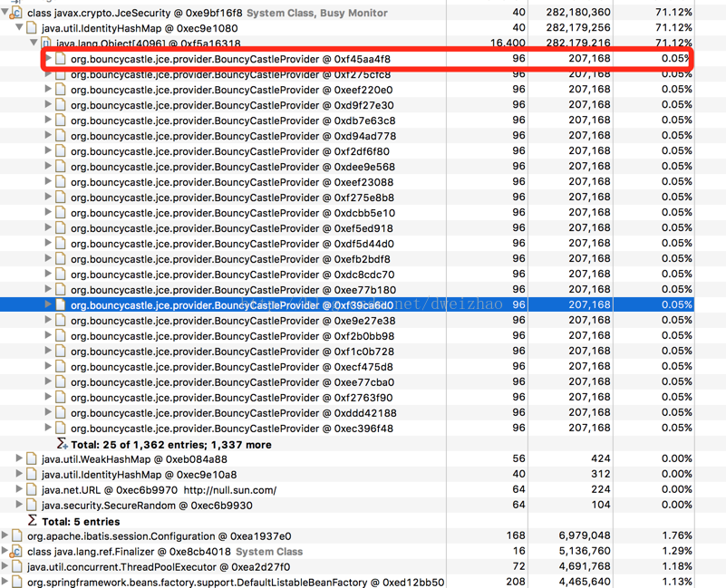Image resolution: width=726 pixels, height=588 pixels.
Task: Click 'Total: 25 of 1,362 entries; 1,337 more'
Action: coord(171,445)
